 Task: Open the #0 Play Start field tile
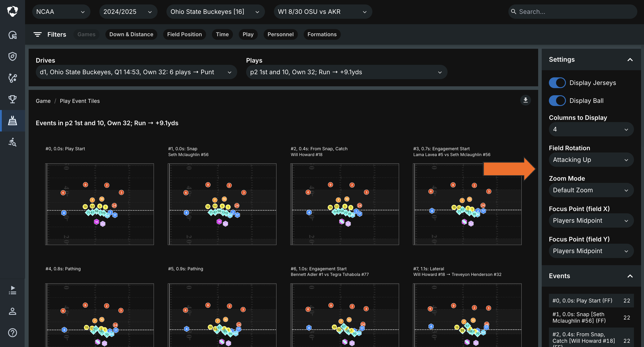(100, 204)
